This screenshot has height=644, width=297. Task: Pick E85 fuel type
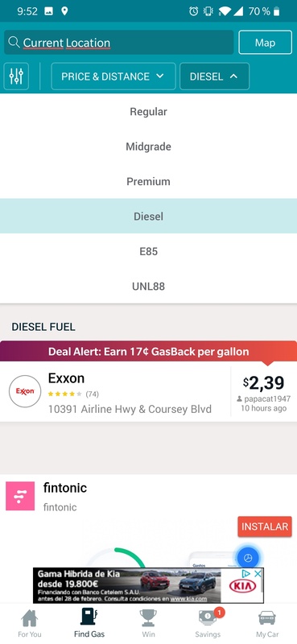[148, 251]
